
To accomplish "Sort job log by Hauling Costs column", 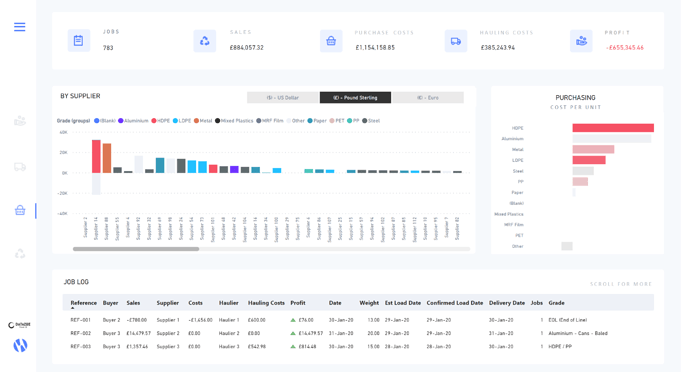I will (x=266, y=303).
